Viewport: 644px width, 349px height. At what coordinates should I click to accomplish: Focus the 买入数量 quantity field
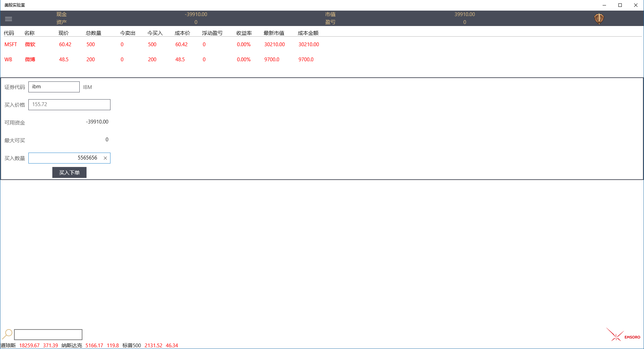(69, 158)
